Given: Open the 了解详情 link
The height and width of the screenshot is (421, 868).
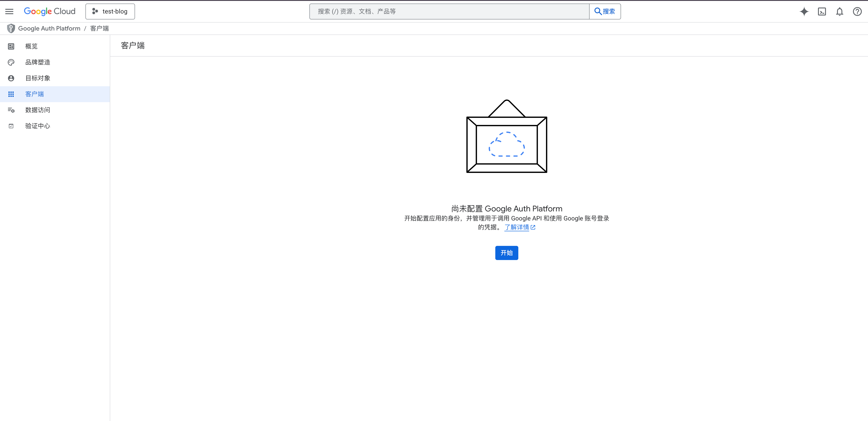Looking at the screenshot, I should [517, 227].
